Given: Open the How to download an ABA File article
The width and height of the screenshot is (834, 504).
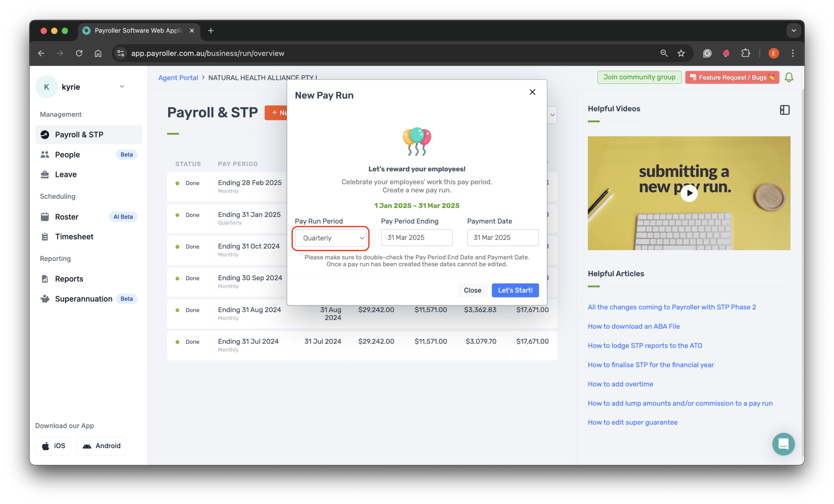Looking at the screenshot, I should (x=634, y=326).
